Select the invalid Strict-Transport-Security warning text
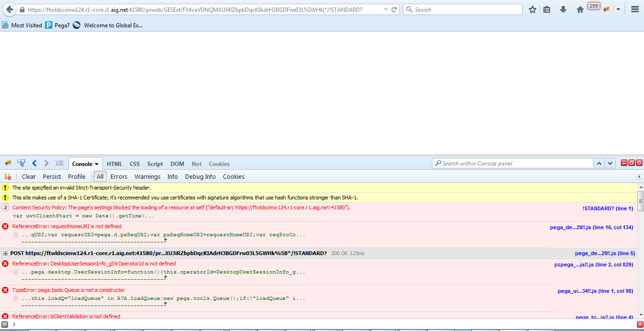Screen dimensions: 644x331 pyautogui.click(x=82, y=188)
